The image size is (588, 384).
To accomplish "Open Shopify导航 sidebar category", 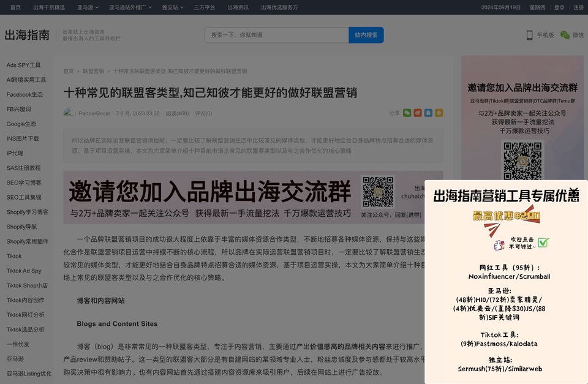I will tap(22, 227).
